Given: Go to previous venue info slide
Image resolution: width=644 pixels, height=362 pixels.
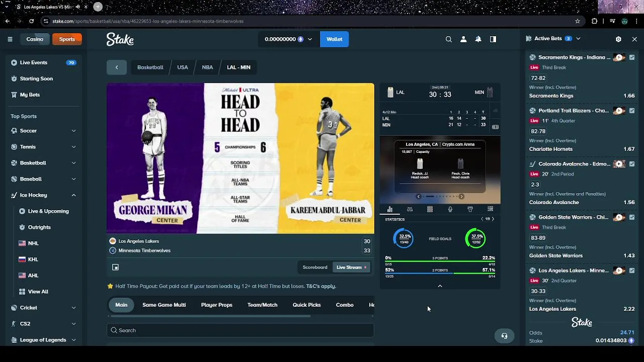Looking at the screenshot, I should coord(419,197).
